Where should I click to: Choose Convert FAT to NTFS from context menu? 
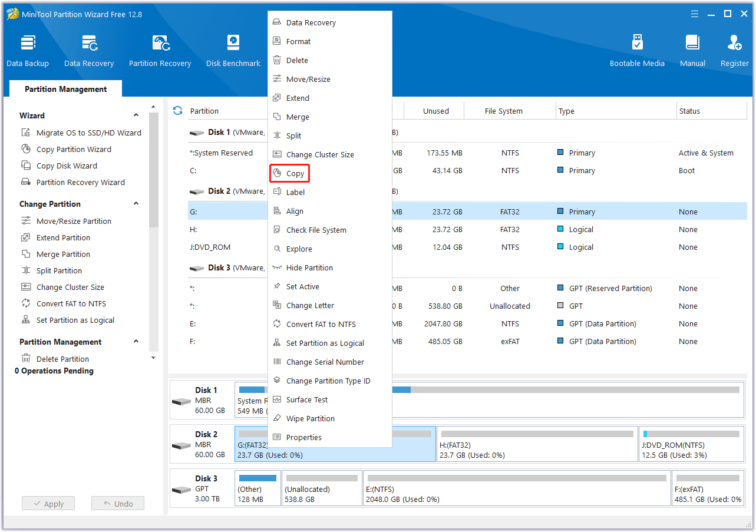pos(330,324)
